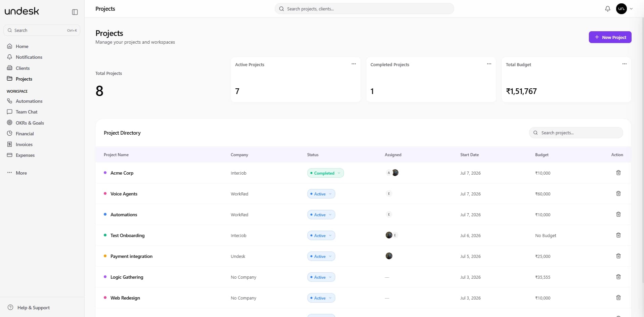Click the E assignee badge for Voice Agents
The height and width of the screenshot is (317, 644).
(389, 193)
